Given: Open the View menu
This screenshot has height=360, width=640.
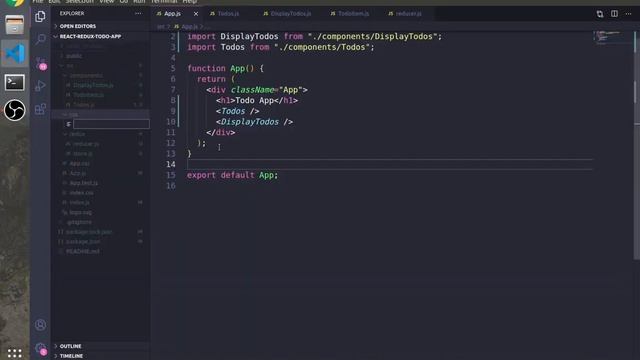Looking at the screenshot, I should pyautogui.click(x=107, y=2).
